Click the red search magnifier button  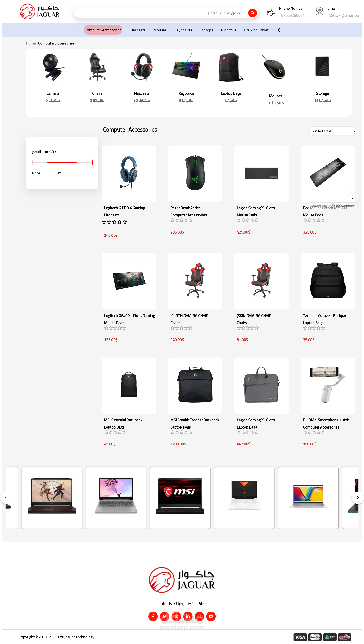pyautogui.click(x=252, y=13)
